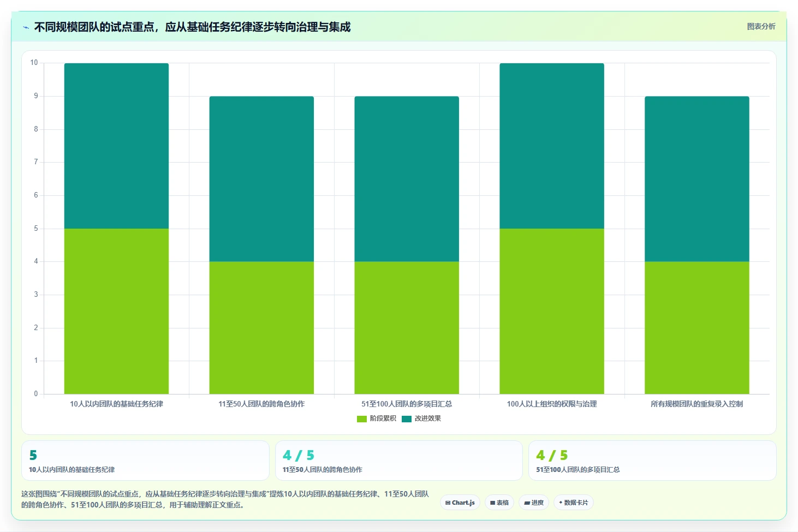The image size is (798, 532).
Task: Click green 阶段累积 bar for 100人以上组织的权限与治理
Action: pos(552,311)
